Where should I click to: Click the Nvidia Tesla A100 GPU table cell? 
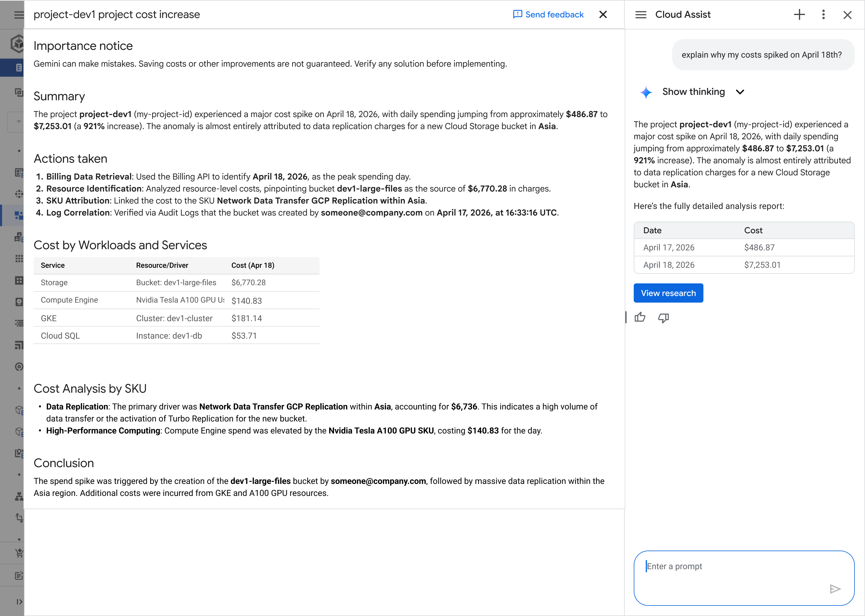180,300
